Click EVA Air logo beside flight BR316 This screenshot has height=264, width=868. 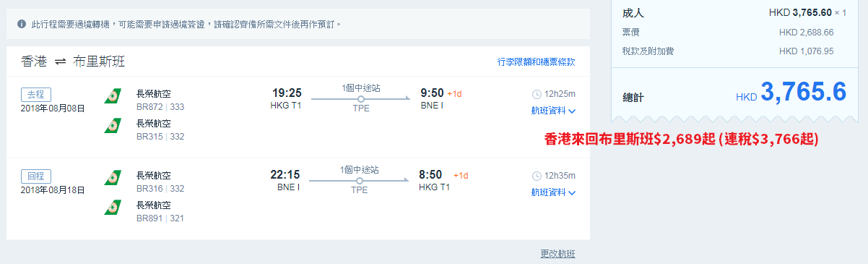click(x=112, y=178)
